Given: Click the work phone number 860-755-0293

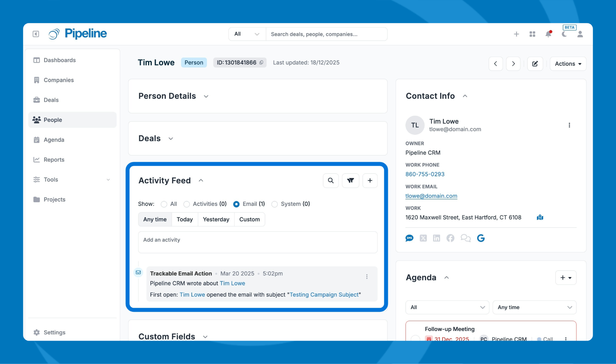Looking at the screenshot, I should [x=425, y=174].
